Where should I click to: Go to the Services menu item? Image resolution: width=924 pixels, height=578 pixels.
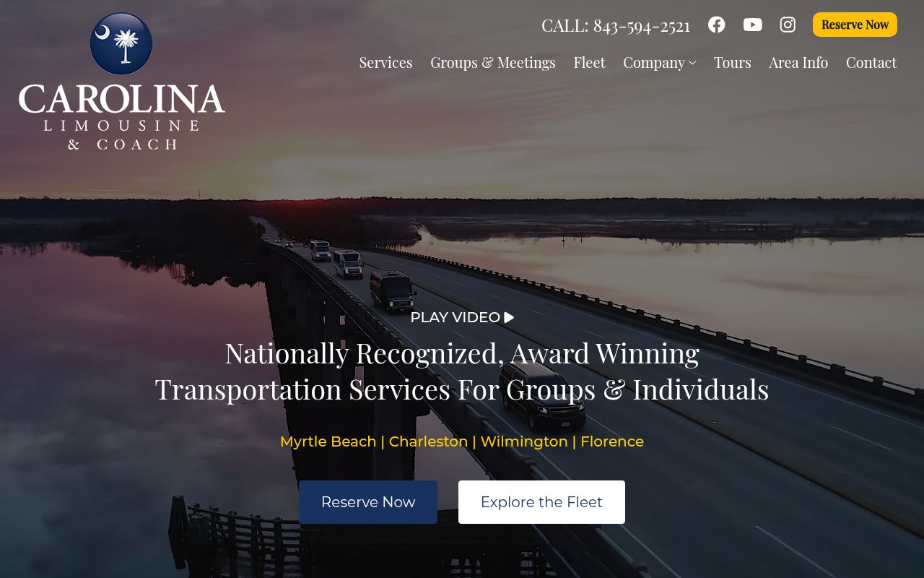tap(385, 62)
